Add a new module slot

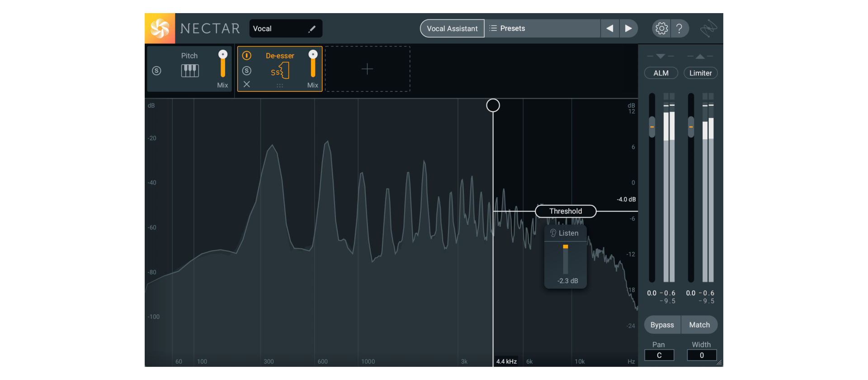click(368, 69)
